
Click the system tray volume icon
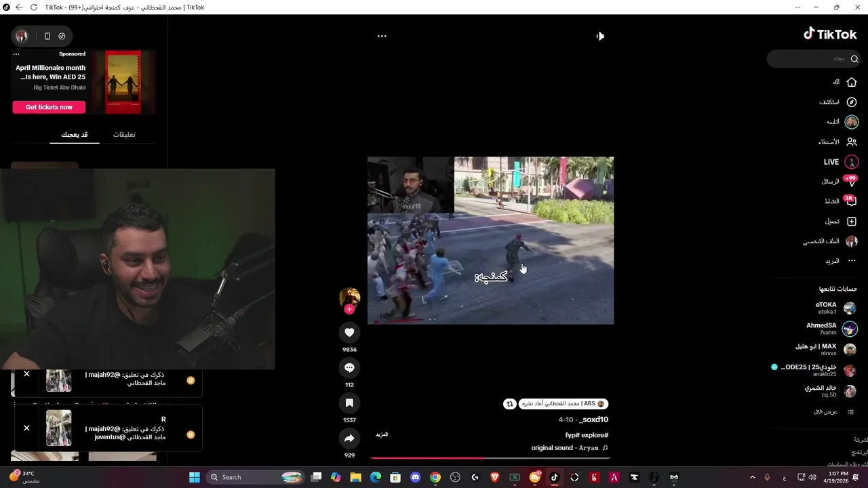(812, 477)
